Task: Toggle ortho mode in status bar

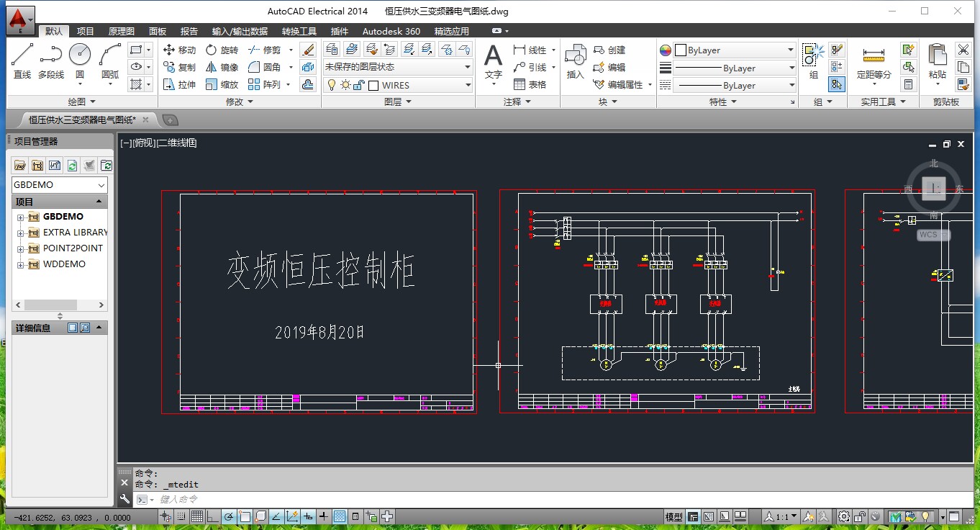Action: pyautogui.click(x=212, y=516)
